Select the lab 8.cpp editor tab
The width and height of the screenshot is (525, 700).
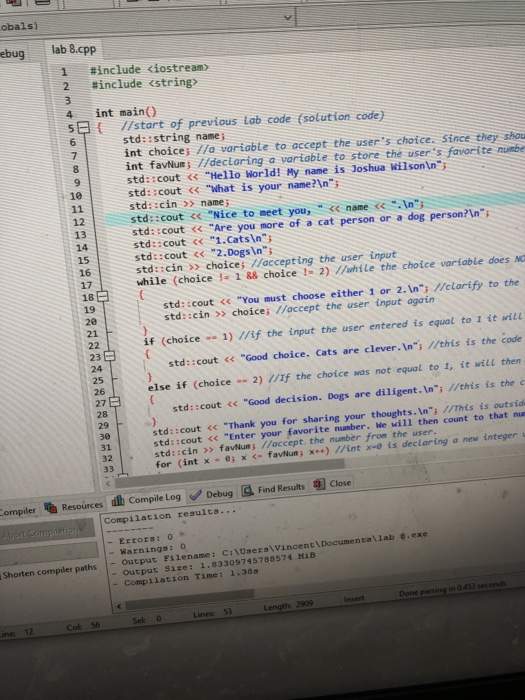pos(74,50)
